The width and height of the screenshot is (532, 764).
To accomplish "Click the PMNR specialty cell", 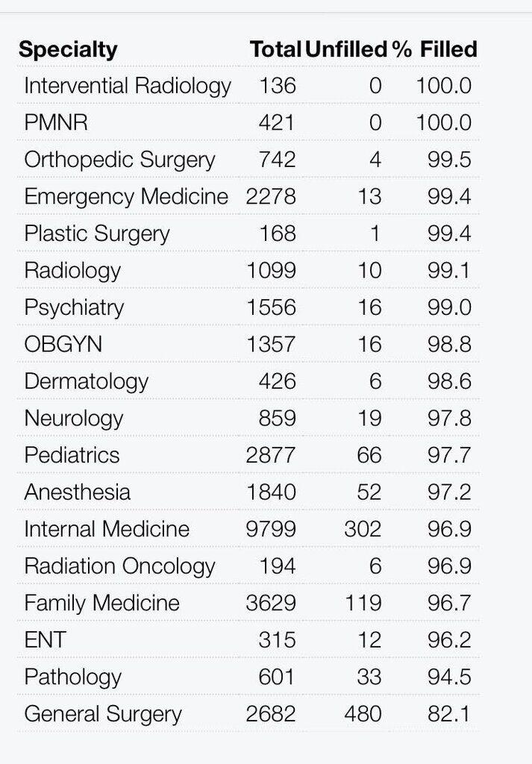I will tap(56, 122).
